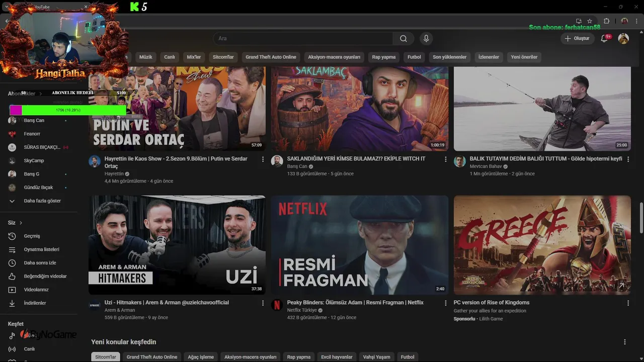Open account avatar menu
Screen dimensions: 644x362
pyautogui.click(x=623, y=39)
